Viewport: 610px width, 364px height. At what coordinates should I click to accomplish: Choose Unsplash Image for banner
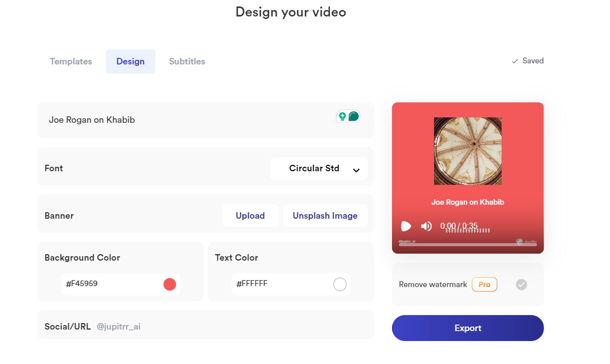click(325, 216)
